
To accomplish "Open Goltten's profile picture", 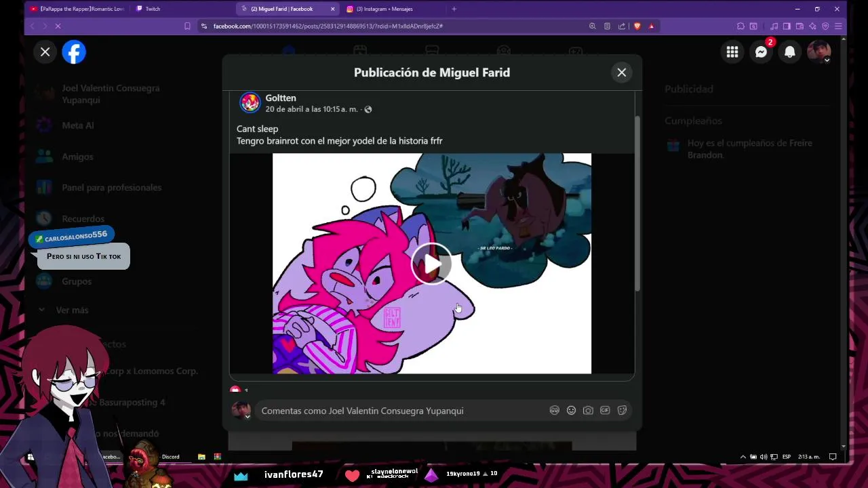I will tap(250, 102).
